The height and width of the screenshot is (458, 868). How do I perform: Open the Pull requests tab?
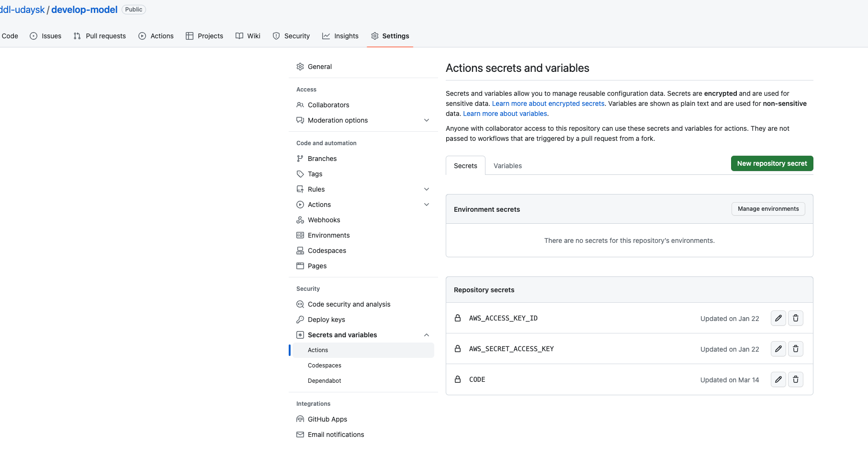click(x=99, y=35)
